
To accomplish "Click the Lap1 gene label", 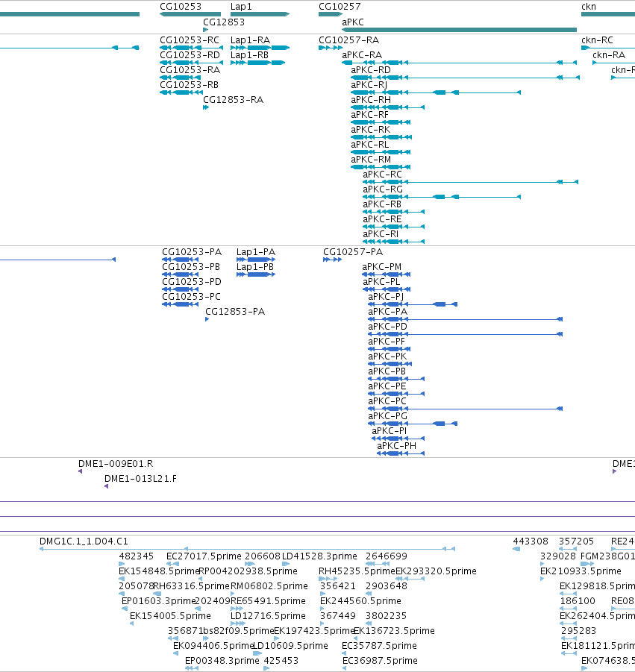I will pos(241,7).
